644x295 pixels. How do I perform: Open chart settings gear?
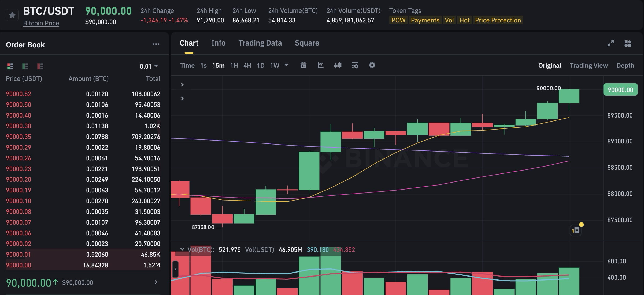click(372, 65)
